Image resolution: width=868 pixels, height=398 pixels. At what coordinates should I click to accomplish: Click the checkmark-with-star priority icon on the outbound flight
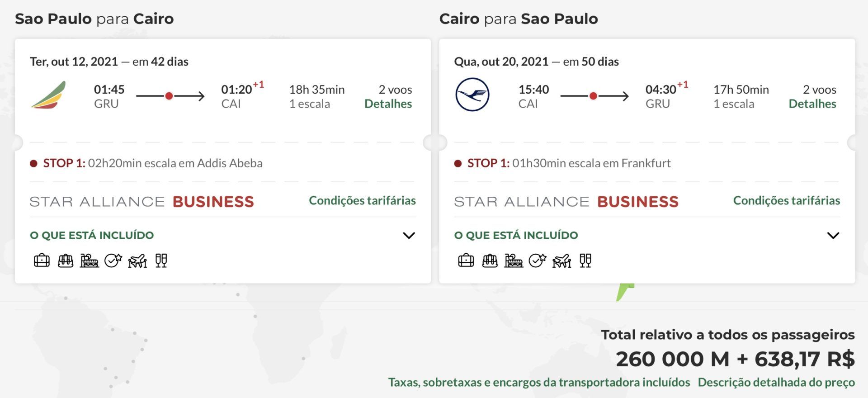point(113,261)
